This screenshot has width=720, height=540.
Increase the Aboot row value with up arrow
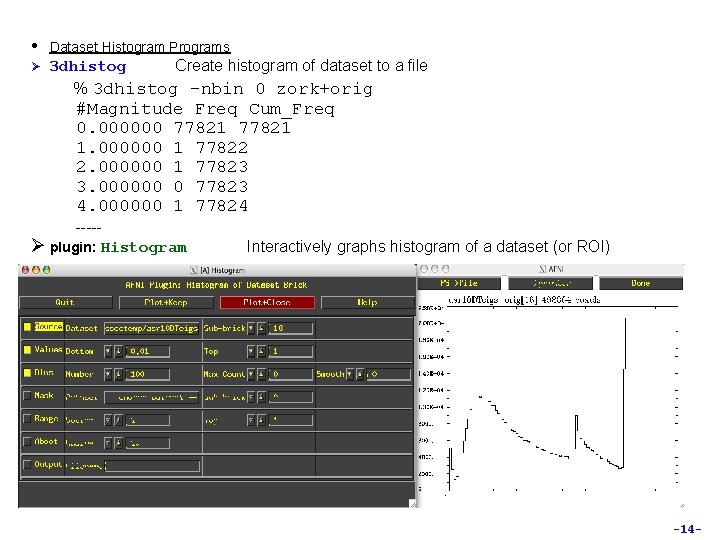(118, 443)
